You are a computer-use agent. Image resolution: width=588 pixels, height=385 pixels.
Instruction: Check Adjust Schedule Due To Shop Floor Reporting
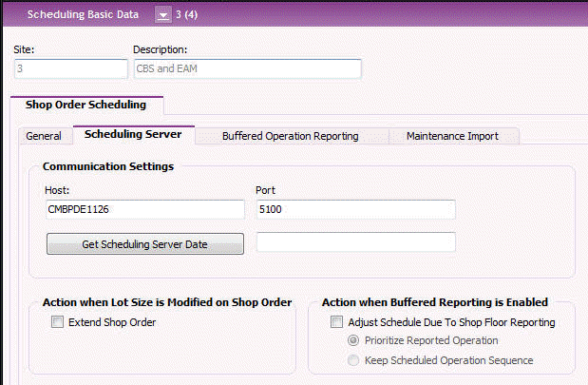(x=336, y=322)
